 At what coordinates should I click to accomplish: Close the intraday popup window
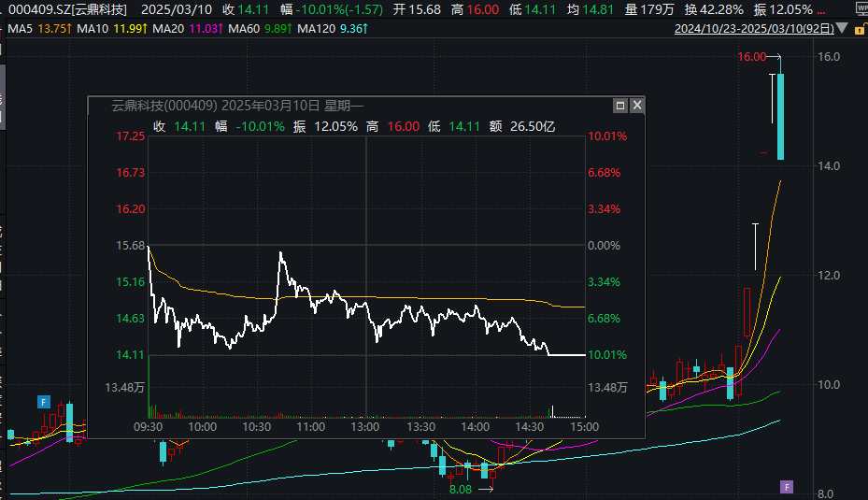pyautogui.click(x=636, y=106)
